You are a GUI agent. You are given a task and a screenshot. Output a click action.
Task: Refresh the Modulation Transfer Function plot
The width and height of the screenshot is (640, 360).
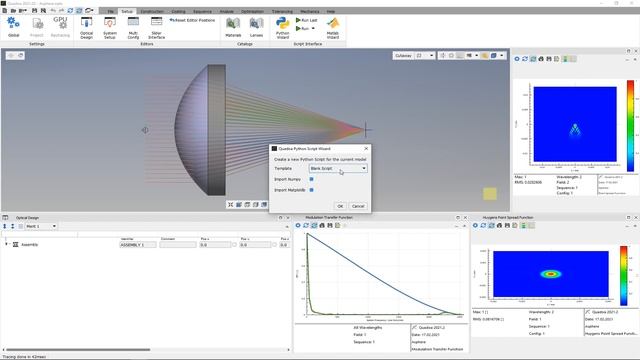306,225
